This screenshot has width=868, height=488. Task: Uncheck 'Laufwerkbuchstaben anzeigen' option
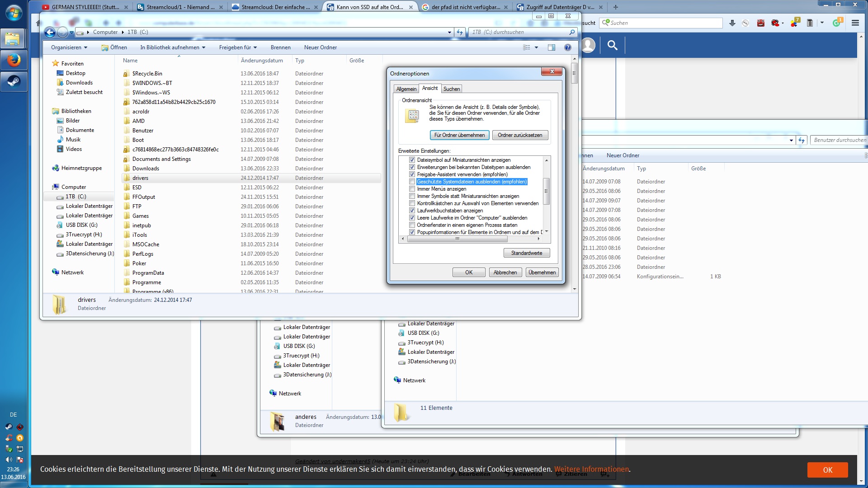[412, 211]
